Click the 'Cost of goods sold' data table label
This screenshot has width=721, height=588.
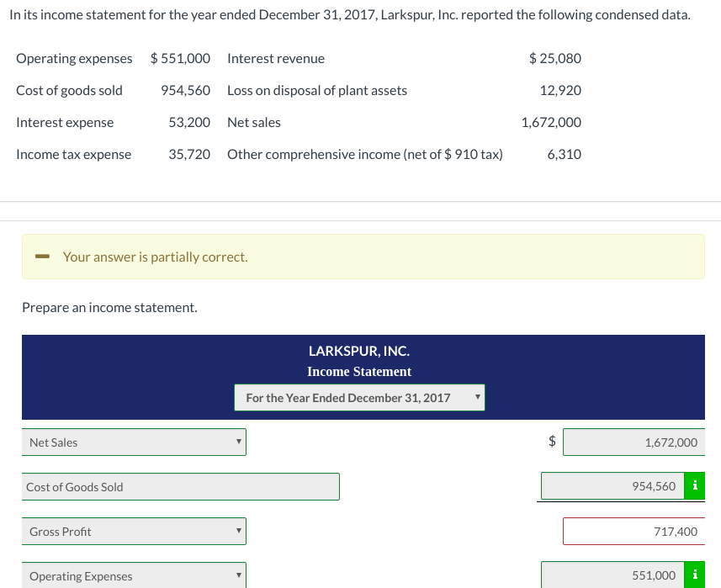point(70,91)
